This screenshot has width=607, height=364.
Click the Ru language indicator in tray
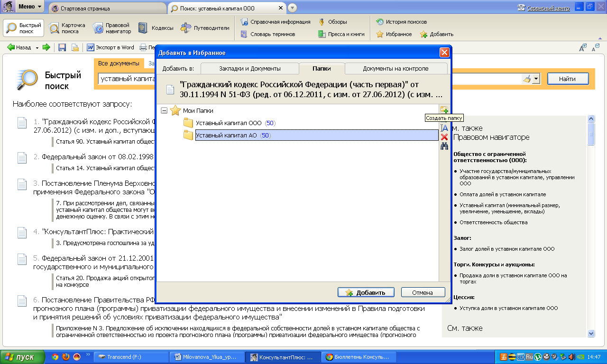[528, 357]
